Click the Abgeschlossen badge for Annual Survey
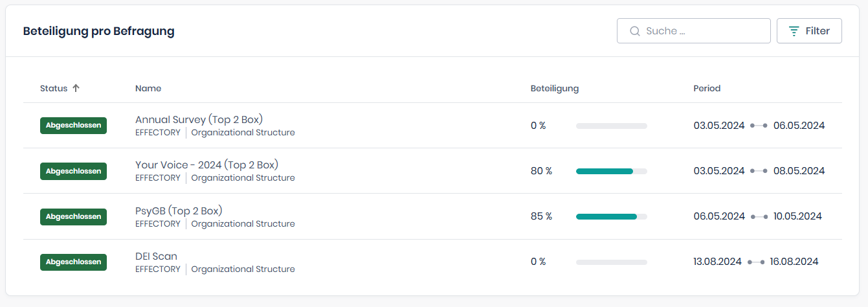Viewport: 868px width, 307px height. click(73, 126)
